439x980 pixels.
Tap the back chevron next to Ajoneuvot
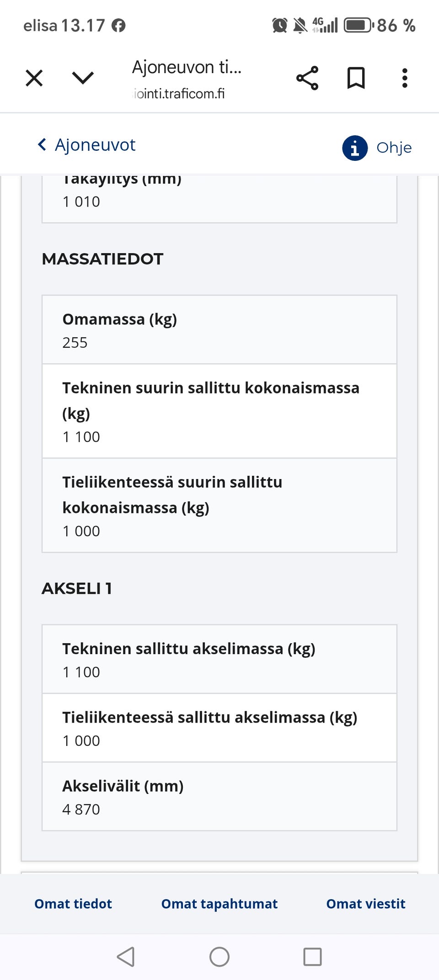point(42,145)
